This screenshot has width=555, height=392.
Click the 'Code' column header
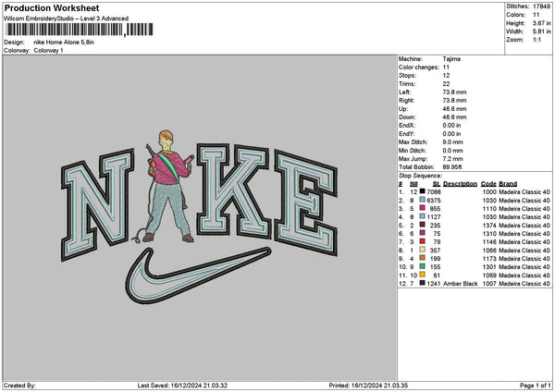(x=488, y=184)
